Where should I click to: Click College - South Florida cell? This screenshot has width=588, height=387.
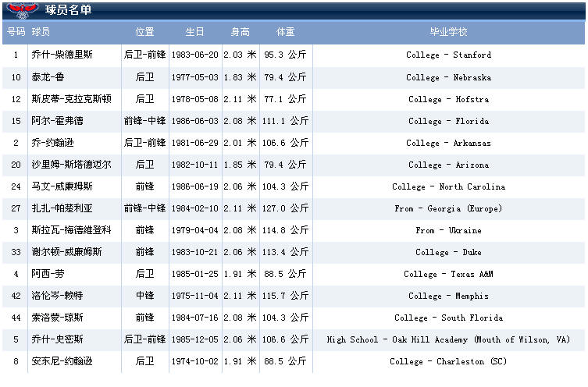pyautogui.click(x=448, y=318)
